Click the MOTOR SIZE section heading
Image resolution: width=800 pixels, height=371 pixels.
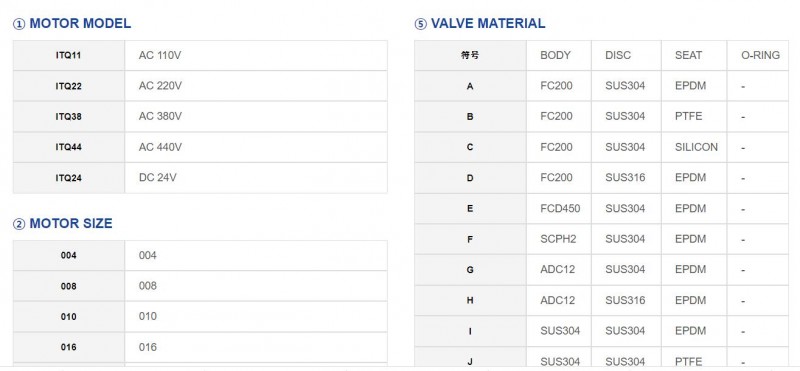point(62,224)
